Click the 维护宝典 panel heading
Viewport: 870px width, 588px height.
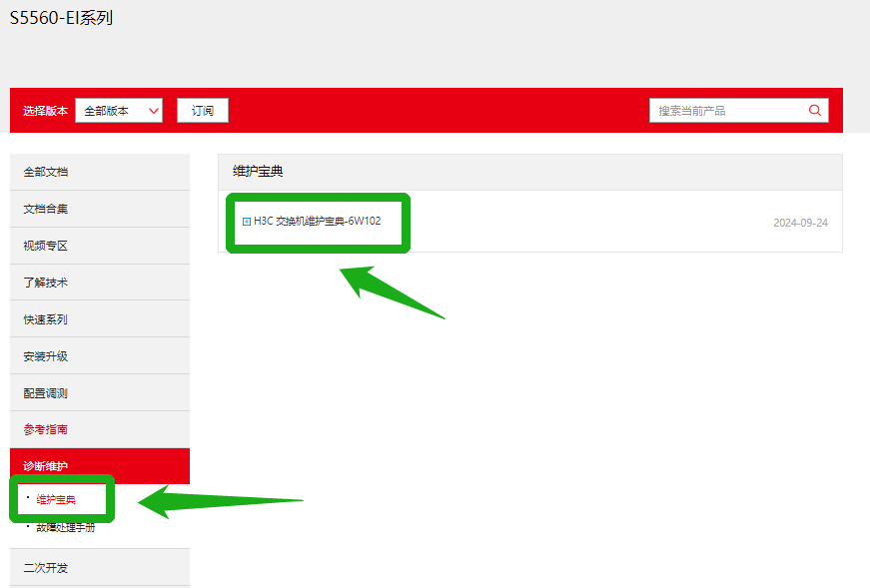[258, 171]
